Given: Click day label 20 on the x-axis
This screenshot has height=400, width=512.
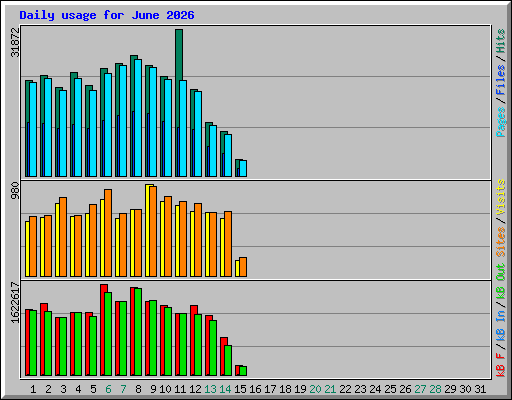Looking at the screenshot, I should click(315, 389).
